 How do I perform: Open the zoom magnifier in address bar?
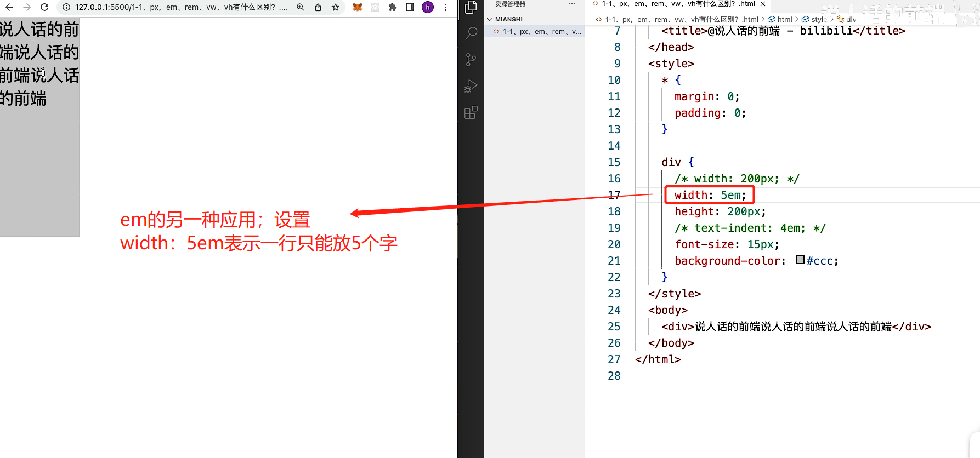pos(301,7)
